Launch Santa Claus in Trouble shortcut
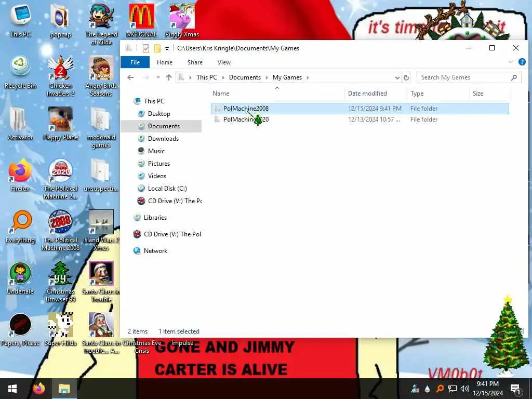The width and height of the screenshot is (532, 399). pyautogui.click(x=101, y=282)
